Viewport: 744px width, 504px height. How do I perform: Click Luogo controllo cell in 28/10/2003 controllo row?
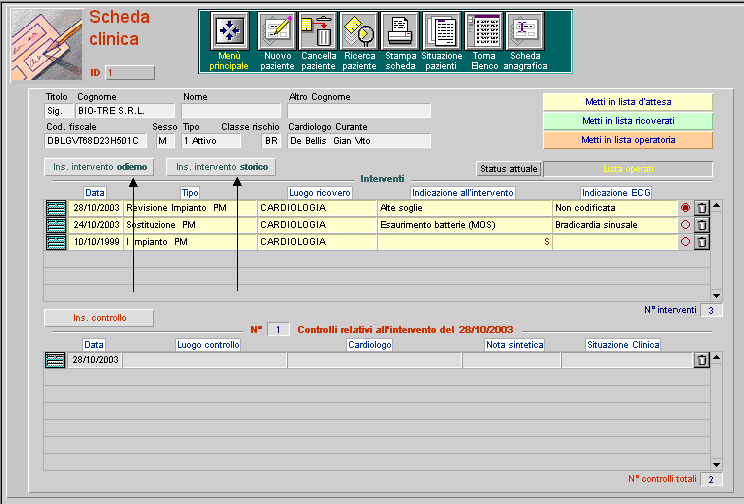pyautogui.click(x=205, y=360)
